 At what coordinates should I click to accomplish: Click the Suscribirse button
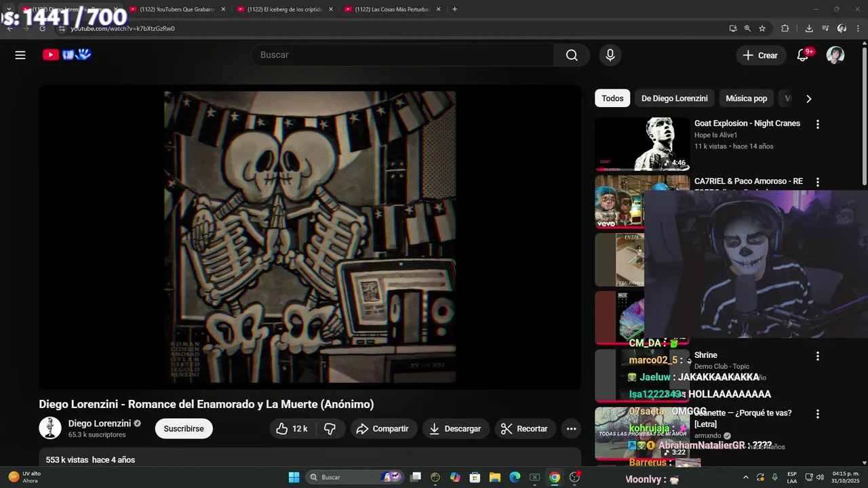184,428
